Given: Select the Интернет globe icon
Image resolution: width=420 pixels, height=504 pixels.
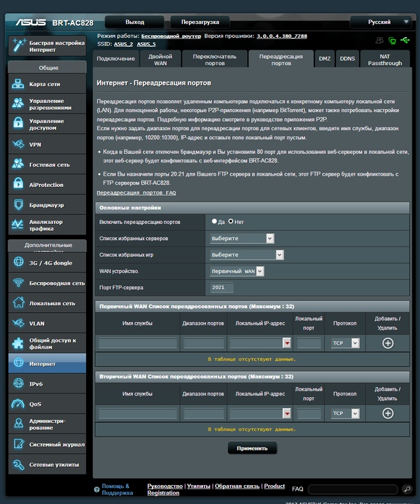Looking at the screenshot, I should point(19,363).
